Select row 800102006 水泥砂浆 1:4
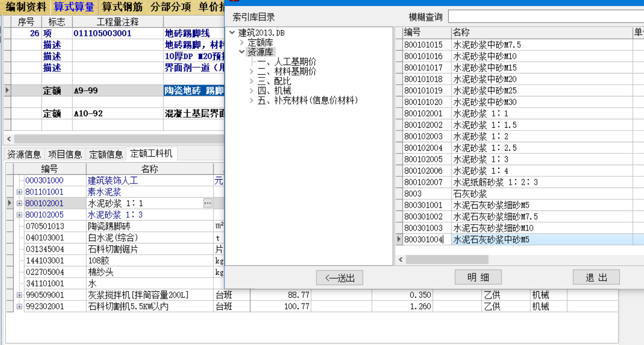644x345 pixels. (x=519, y=171)
